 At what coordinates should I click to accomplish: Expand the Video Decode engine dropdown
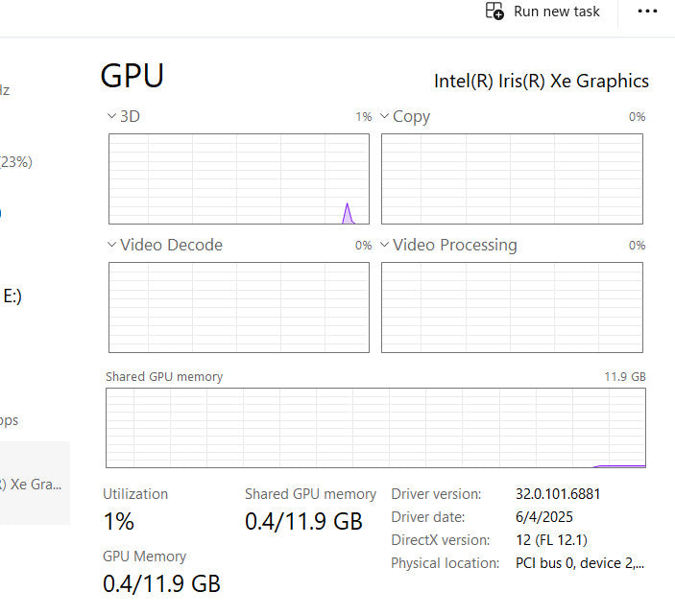click(x=111, y=245)
